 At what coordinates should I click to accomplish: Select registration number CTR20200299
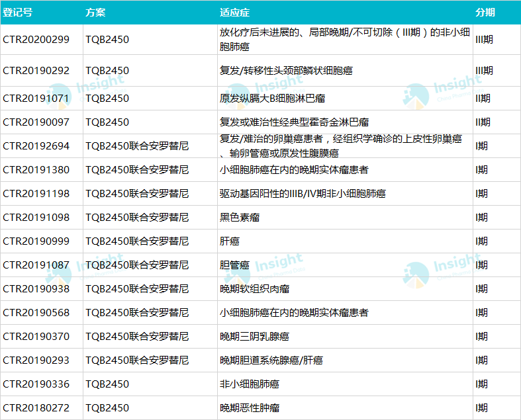(36, 40)
